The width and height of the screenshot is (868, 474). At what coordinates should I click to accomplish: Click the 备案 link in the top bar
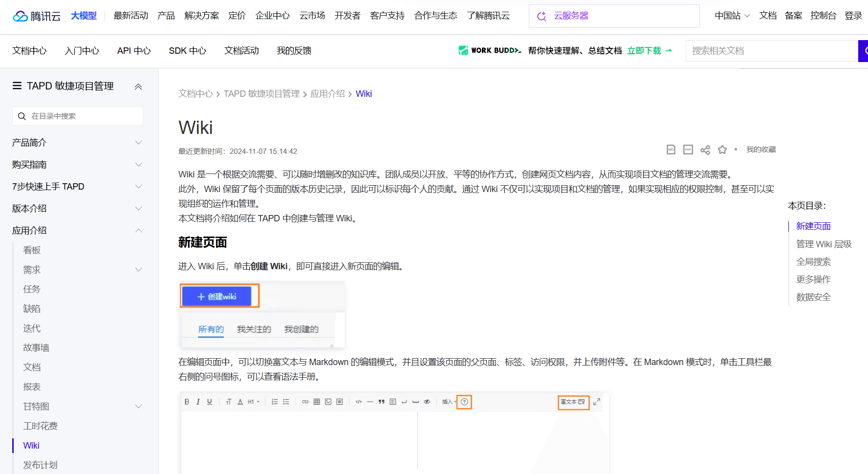pyautogui.click(x=793, y=16)
